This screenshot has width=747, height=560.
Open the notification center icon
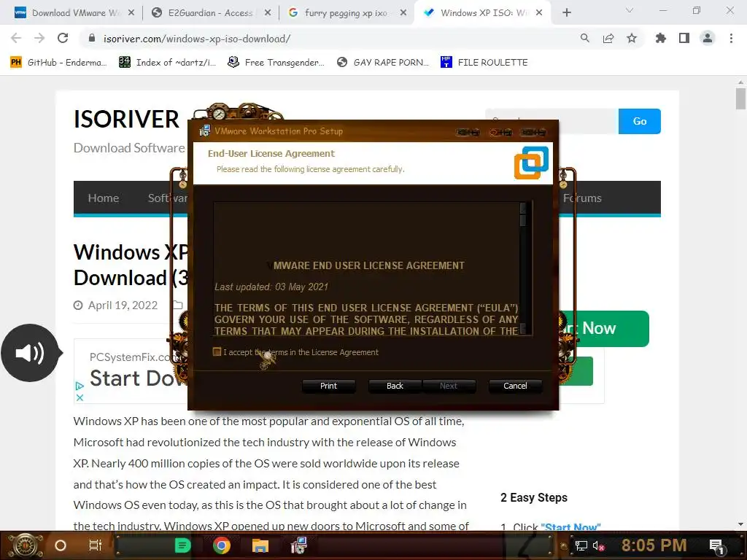point(716,545)
